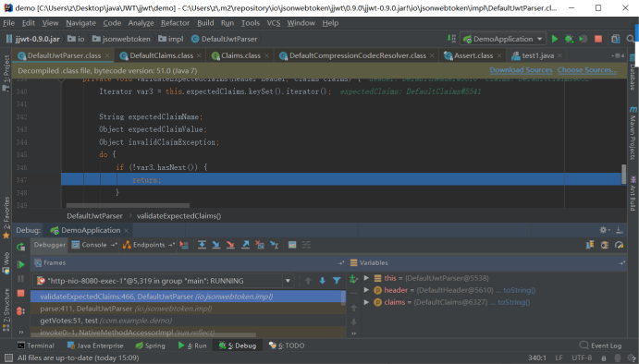Select the parse:411 DefaultJwtParser frame
This screenshot has height=364, width=639.
click(x=188, y=309)
